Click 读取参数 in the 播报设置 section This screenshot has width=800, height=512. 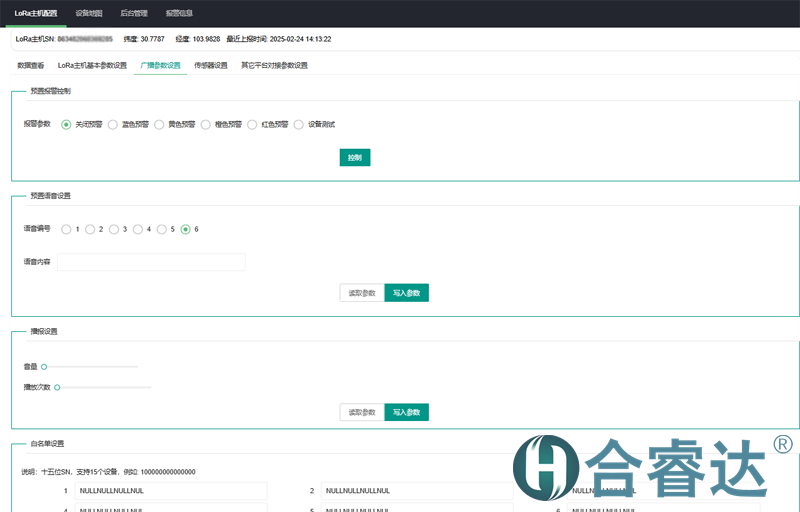coord(362,412)
